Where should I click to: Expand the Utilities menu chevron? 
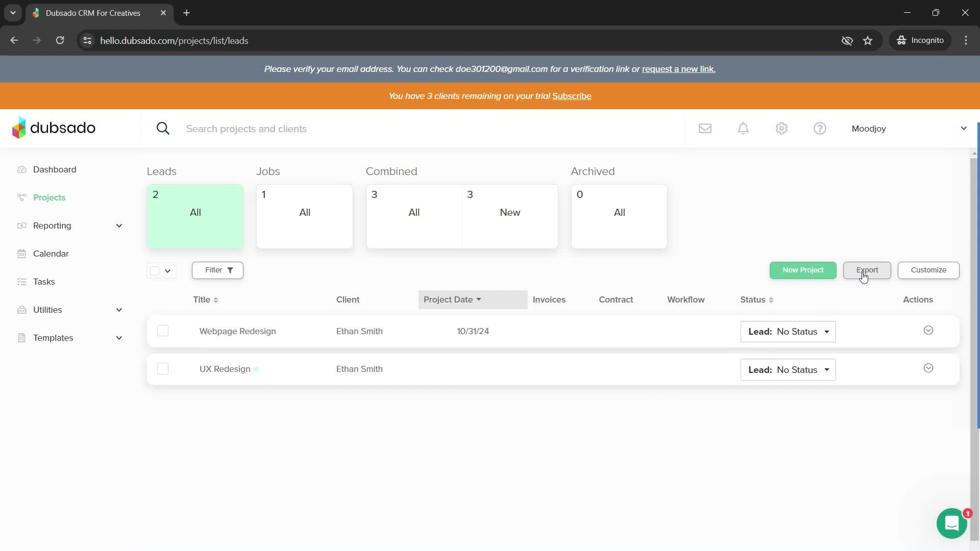(119, 310)
